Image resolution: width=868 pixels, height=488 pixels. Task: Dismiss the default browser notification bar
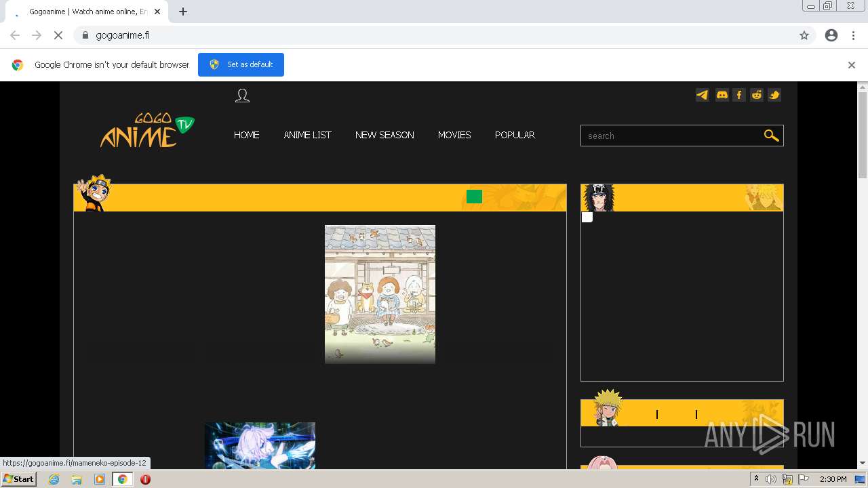tap(852, 65)
